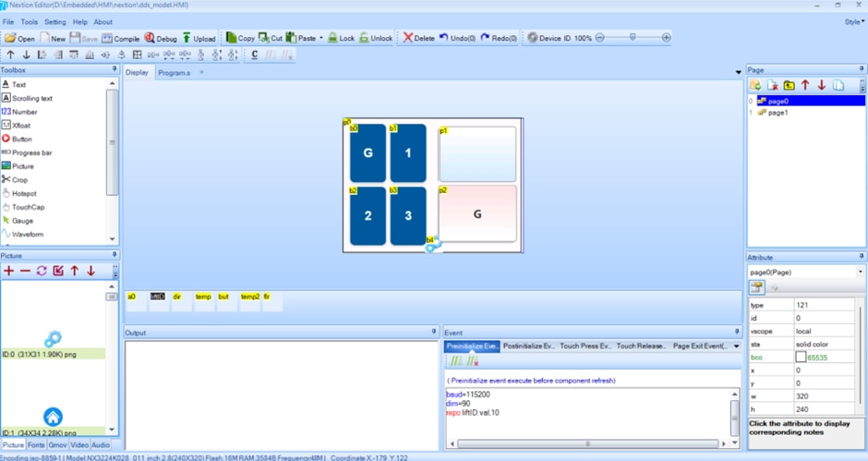This screenshot has width=868, height=461.
Task: Open the Touch Press Event tab
Action: coord(585,346)
